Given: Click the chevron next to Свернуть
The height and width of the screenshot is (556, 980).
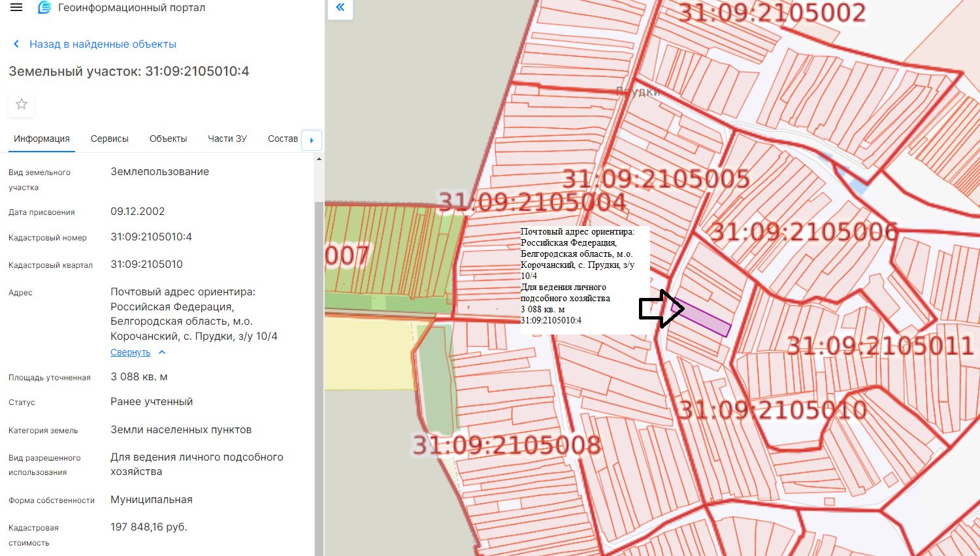Looking at the screenshot, I should 162,352.
